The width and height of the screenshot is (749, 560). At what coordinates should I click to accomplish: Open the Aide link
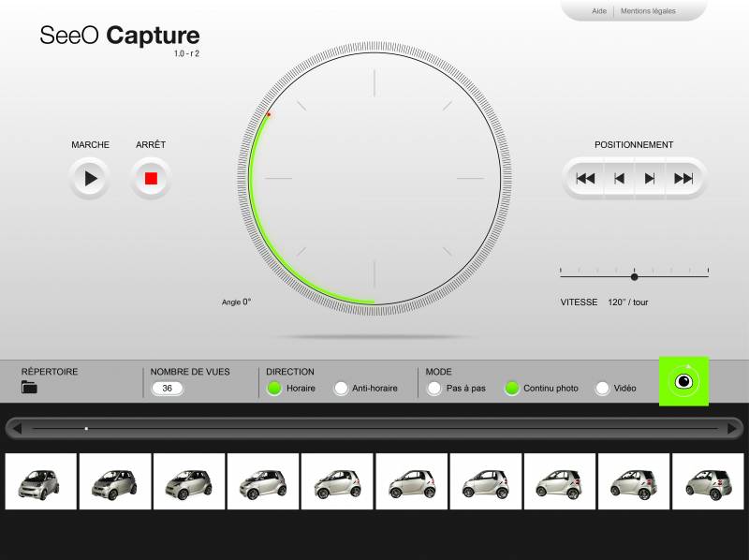pyautogui.click(x=599, y=11)
